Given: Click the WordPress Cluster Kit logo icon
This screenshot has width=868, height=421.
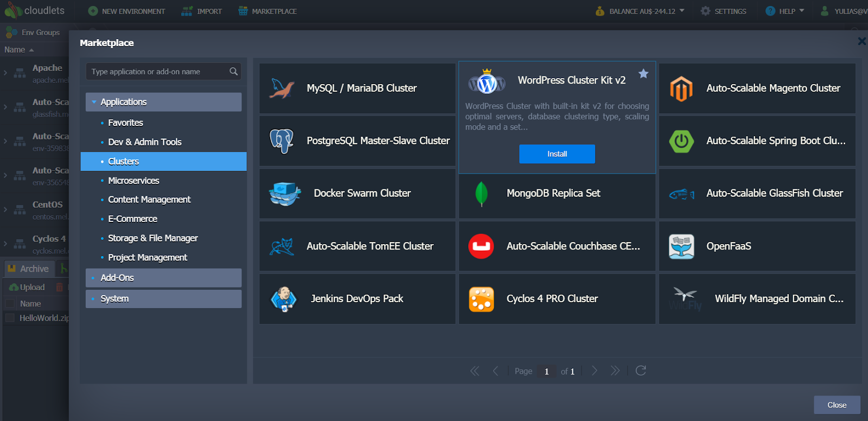Looking at the screenshot, I should [x=487, y=81].
